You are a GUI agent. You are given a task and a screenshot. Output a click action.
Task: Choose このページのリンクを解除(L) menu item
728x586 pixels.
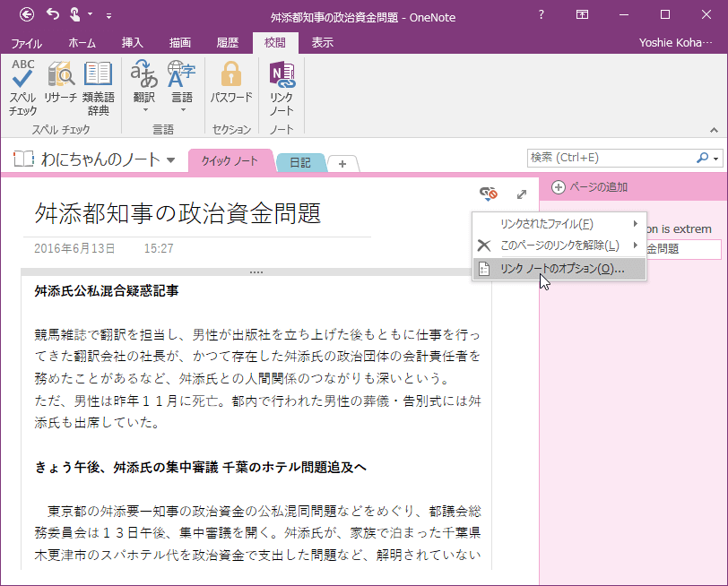[x=559, y=245]
